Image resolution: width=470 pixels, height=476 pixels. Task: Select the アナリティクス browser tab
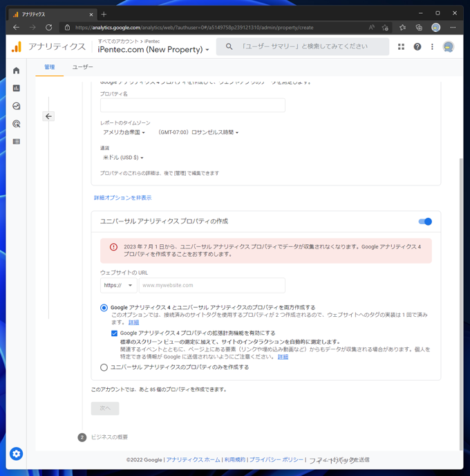pos(52,15)
